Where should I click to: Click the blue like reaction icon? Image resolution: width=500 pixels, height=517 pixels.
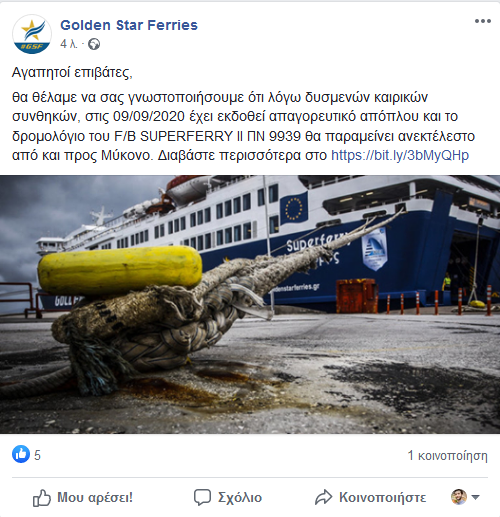pos(21,454)
